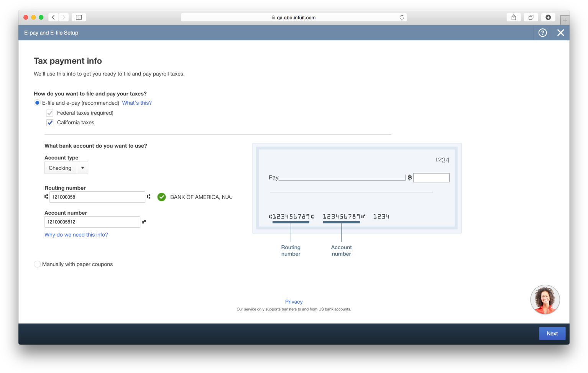Click the check number 1234 on sample check
Viewport: 588px width, 373px height.
point(442,160)
